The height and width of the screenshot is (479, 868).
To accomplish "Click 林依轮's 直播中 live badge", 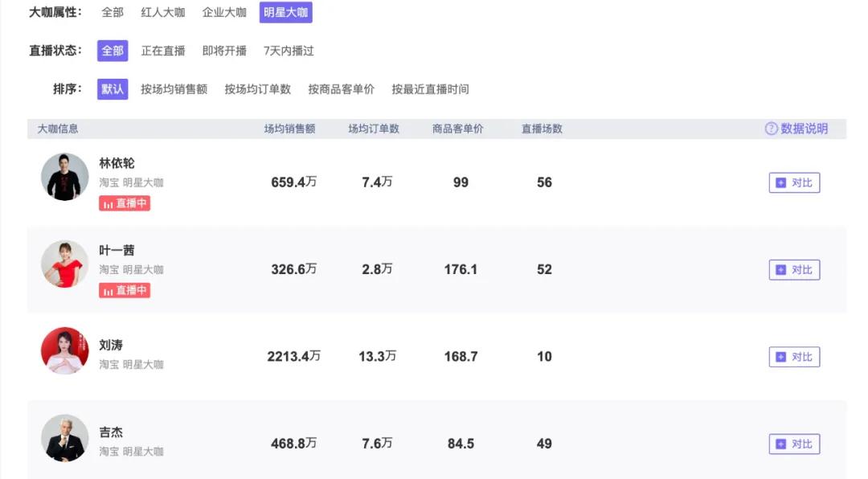I will pos(125,203).
